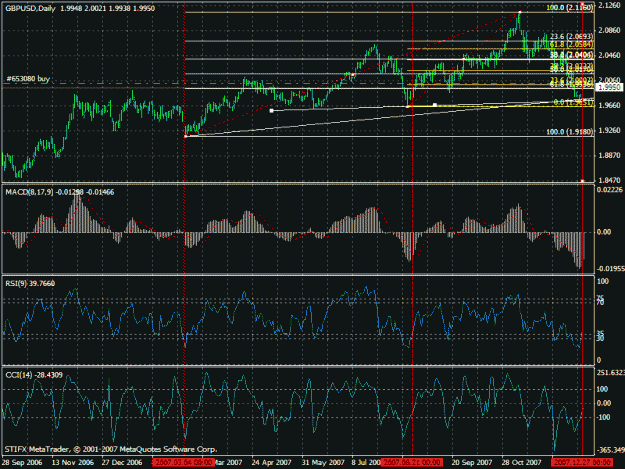Select the 2007.12.27 red date marker
Screen dimensions: 625x469
click(x=582, y=462)
